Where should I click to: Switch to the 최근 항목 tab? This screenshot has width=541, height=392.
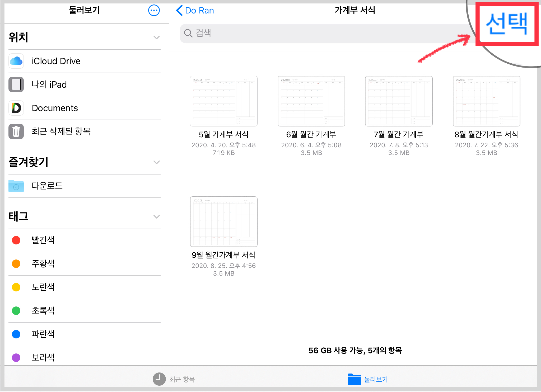pyautogui.click(x=174, y=379)
